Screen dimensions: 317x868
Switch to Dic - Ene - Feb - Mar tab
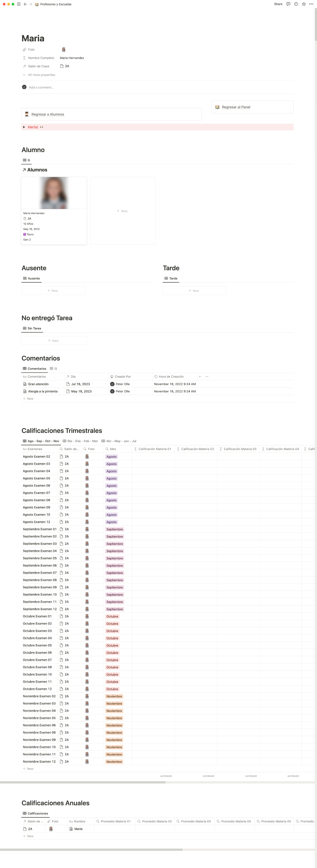point(80,441)
